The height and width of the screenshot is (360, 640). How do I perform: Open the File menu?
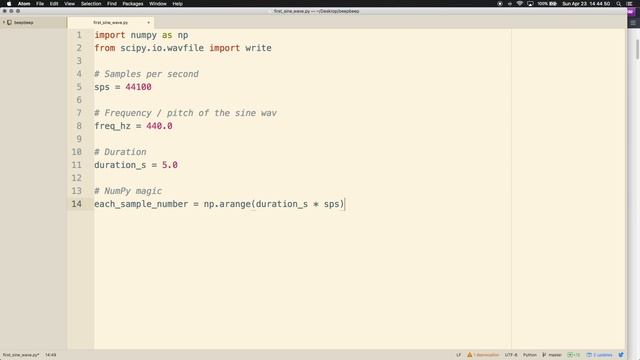click(x=40, y=4)
